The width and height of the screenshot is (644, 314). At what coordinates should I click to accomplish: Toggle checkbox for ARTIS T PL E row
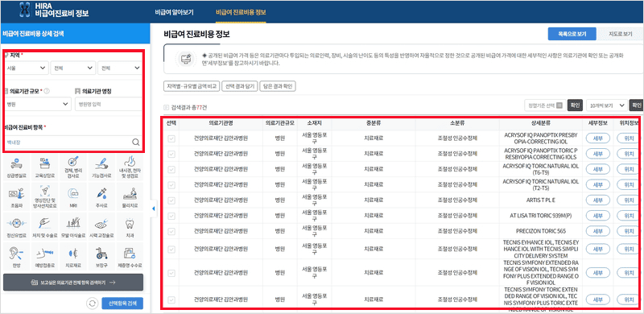click(x=171, y=200)
